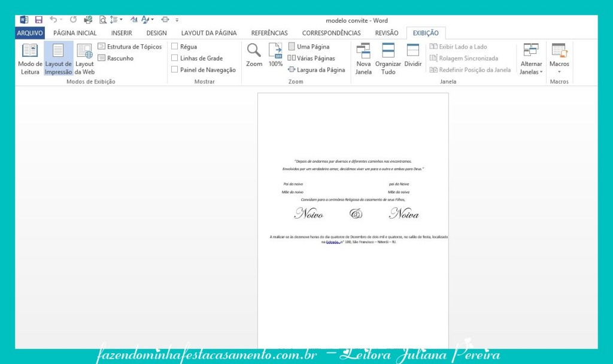
Task: Click Organizar Tudo windows icon
Action: (x=388, y=59)
